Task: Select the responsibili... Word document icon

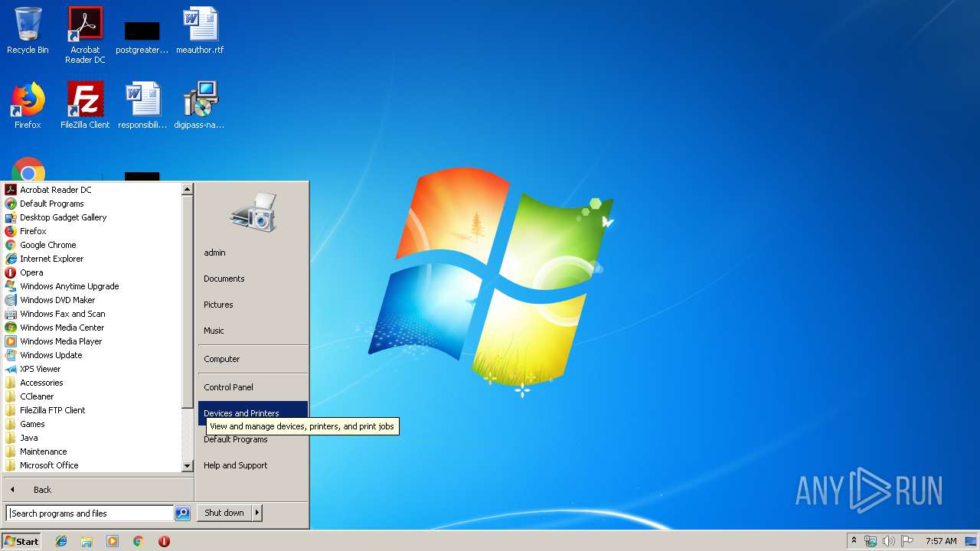Action: [x=142, y=106]
